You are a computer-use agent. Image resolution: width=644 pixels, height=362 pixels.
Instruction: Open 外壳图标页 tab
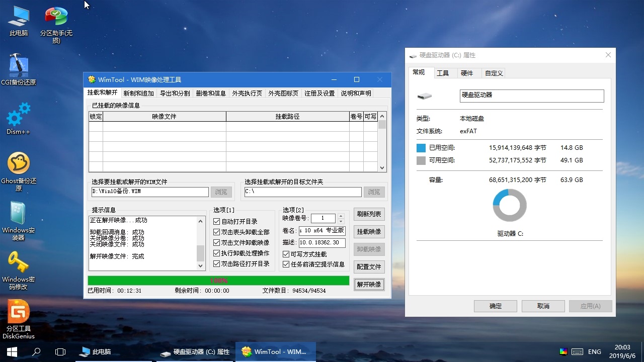click(x=283, y=94)
